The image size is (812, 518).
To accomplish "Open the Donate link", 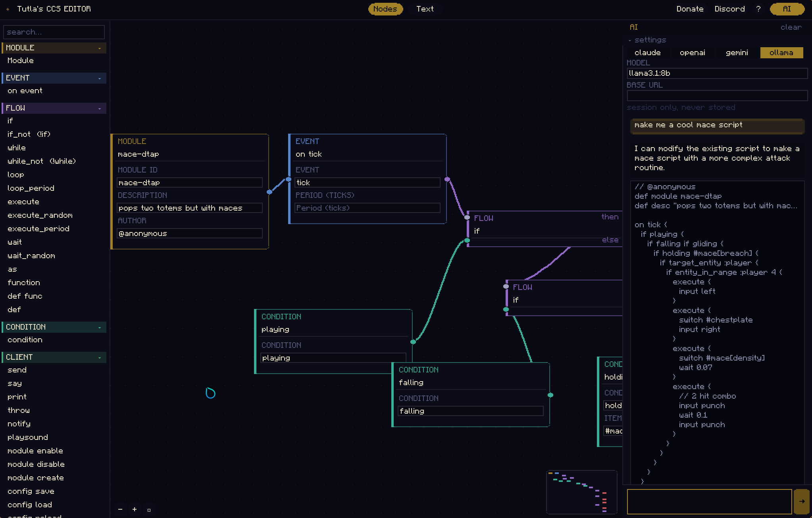I will click(x=690, y=9).
